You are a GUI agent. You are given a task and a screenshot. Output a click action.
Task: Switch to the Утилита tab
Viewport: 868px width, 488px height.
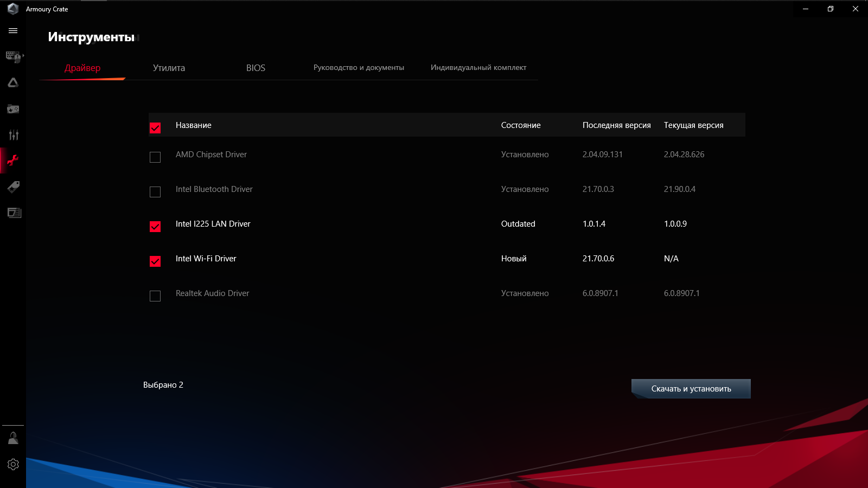click(169, 68)
